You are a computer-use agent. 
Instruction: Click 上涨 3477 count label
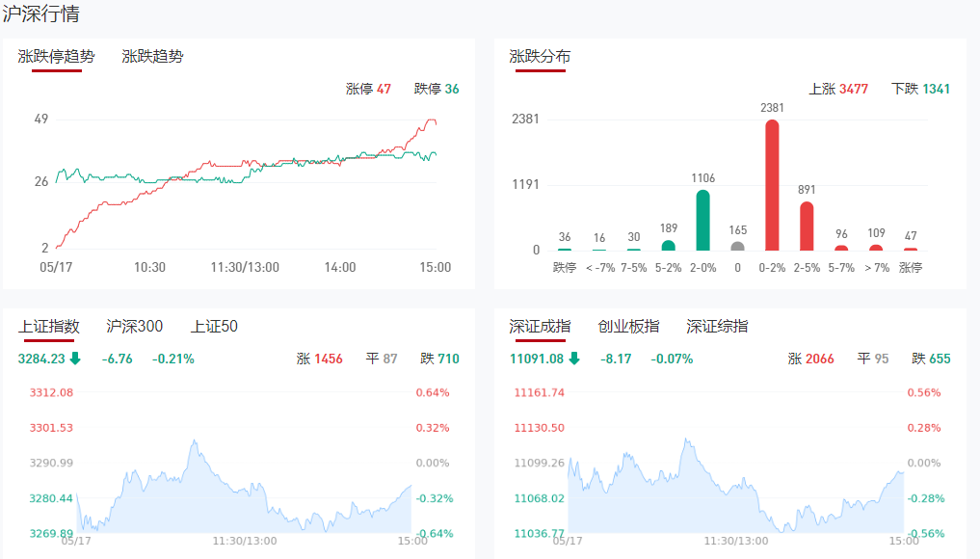(x=838, y=89)
